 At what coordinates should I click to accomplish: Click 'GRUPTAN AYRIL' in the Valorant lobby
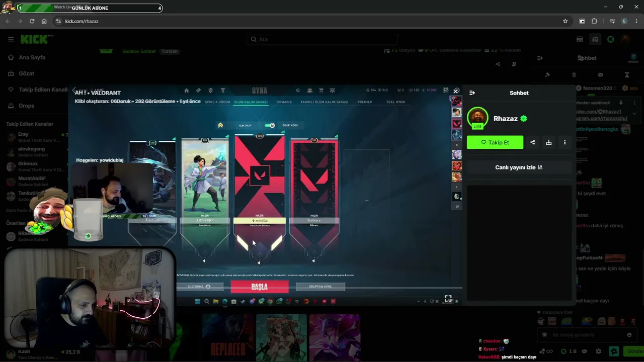(320, 287)
